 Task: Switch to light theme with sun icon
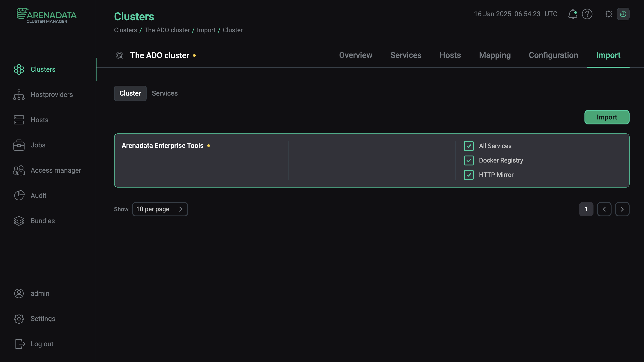pos(609,14)
